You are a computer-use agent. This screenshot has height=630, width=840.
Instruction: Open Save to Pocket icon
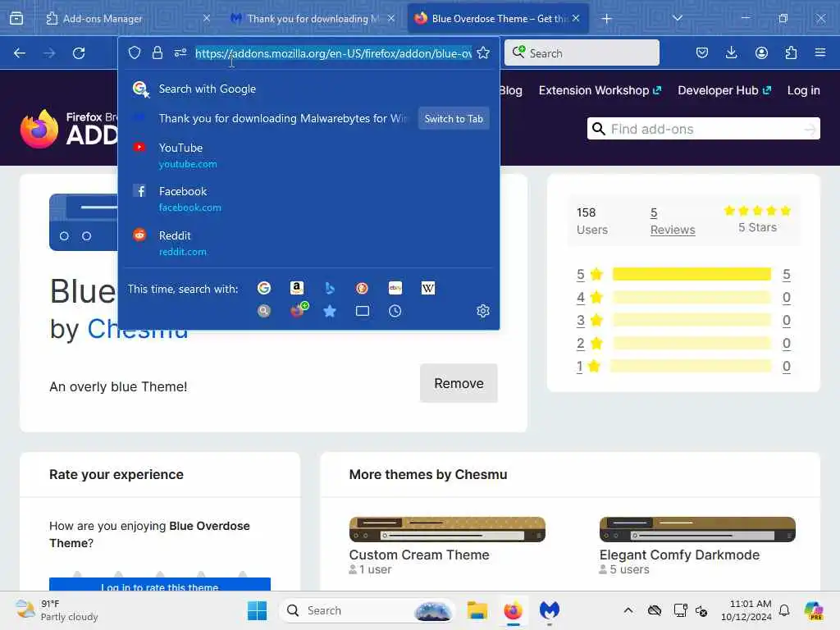point(702,52)
